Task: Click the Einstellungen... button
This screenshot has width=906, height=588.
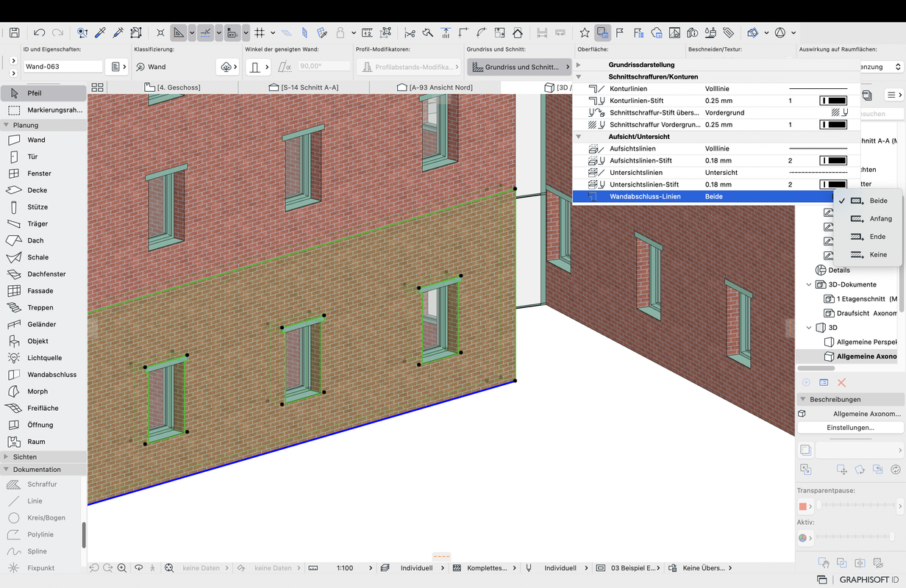Action: point(850,428)
